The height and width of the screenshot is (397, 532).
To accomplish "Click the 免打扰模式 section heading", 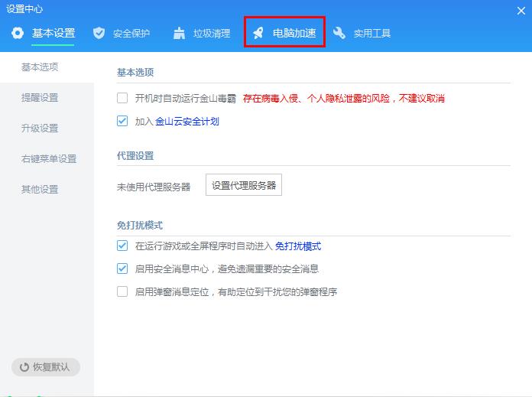I will [140, 225].
